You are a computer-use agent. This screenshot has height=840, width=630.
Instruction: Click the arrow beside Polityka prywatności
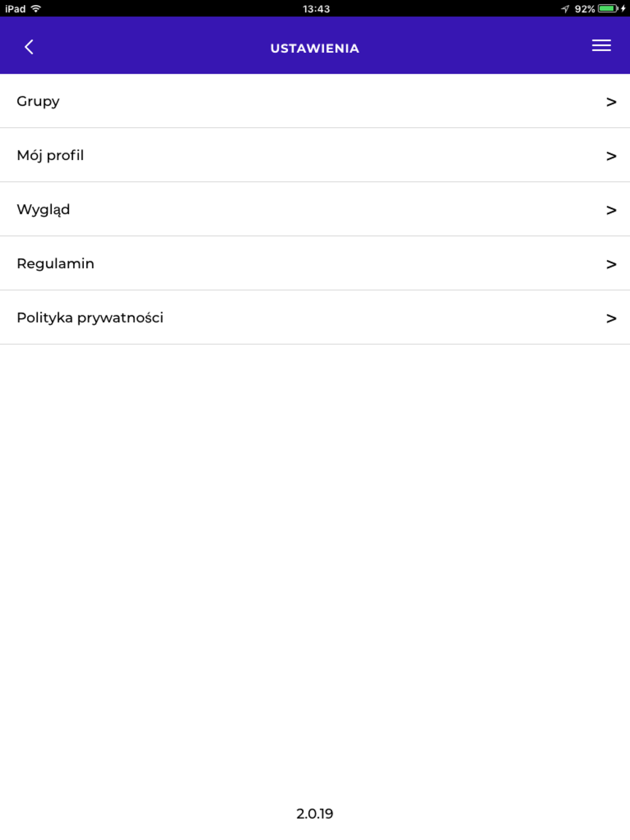tap(610, 319)
